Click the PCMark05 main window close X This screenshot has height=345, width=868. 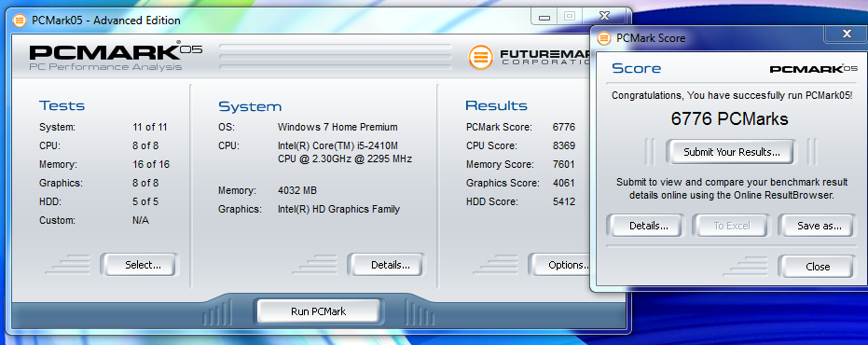[604, 16]
